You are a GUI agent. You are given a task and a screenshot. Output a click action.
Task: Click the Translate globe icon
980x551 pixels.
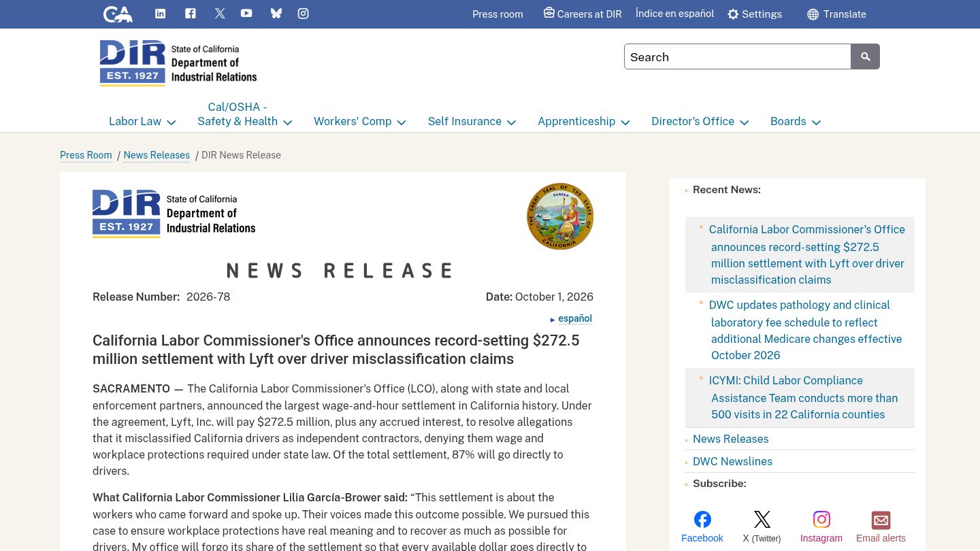pos(813,14)
